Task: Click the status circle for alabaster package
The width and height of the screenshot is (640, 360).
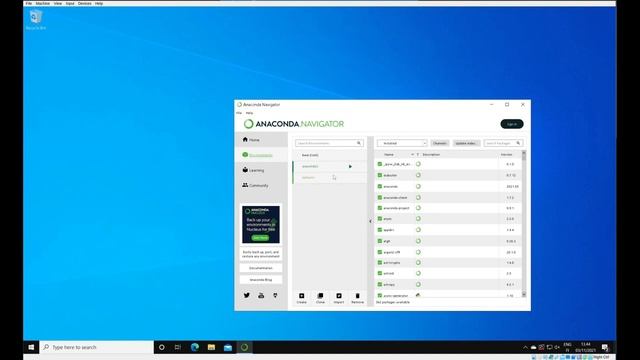Action: (x=418, y=175)
